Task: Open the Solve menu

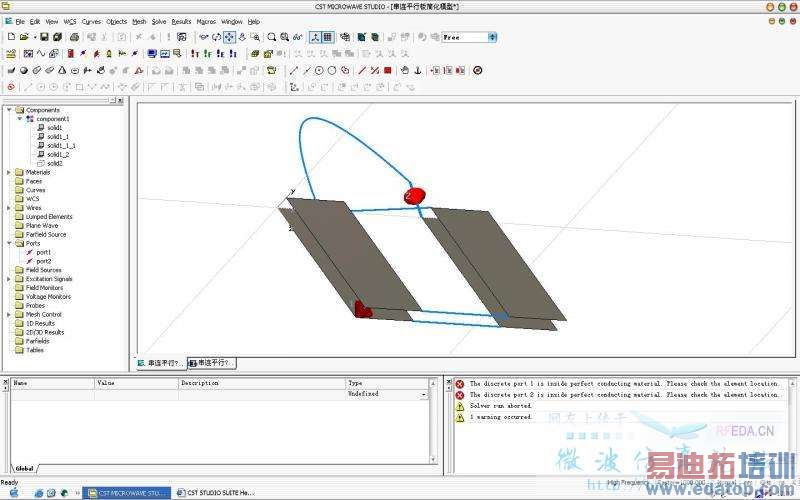Action: 159,22
